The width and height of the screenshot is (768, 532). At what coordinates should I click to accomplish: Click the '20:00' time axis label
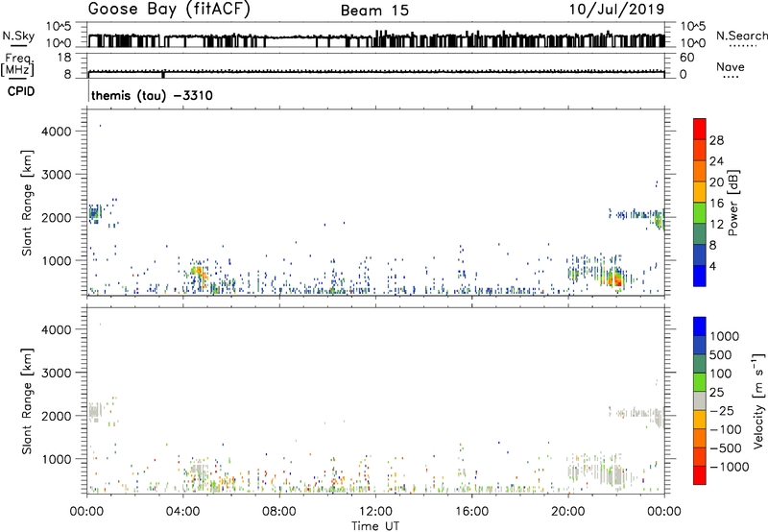click(568, 512)
